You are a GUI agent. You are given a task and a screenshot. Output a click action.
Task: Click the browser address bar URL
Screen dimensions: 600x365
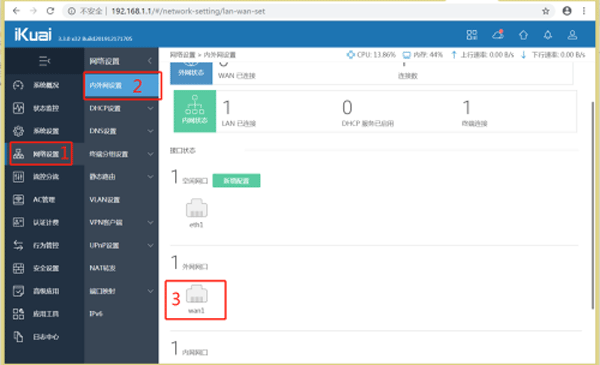[188, 11]
